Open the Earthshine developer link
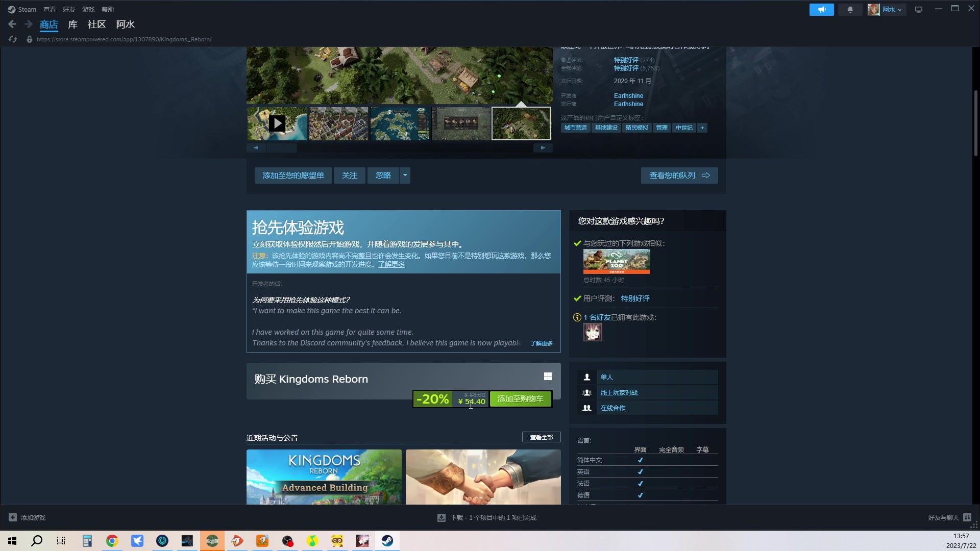Image resolution: width=980 pixels, height=551 pixels. (x=628, y=96)
